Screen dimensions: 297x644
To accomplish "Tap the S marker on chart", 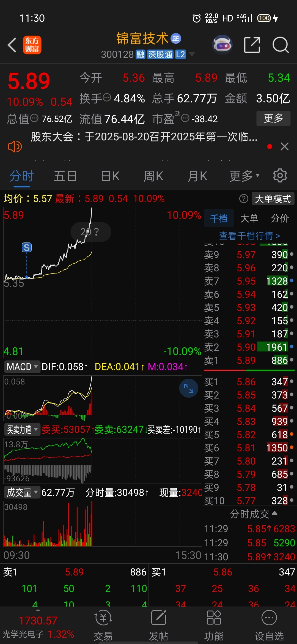I will (x=27, y=248).
